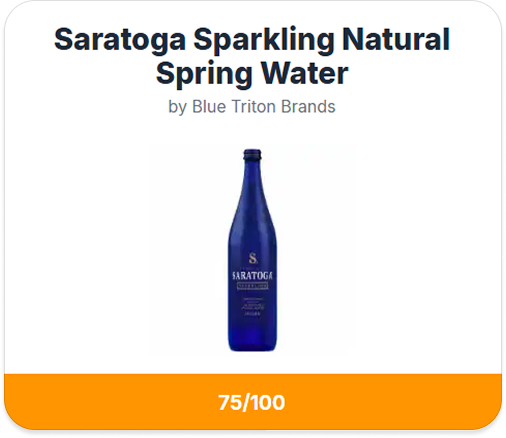Click the bottle's narrow neck
This screenshot has height=438, width=506.
click(252, 187)
